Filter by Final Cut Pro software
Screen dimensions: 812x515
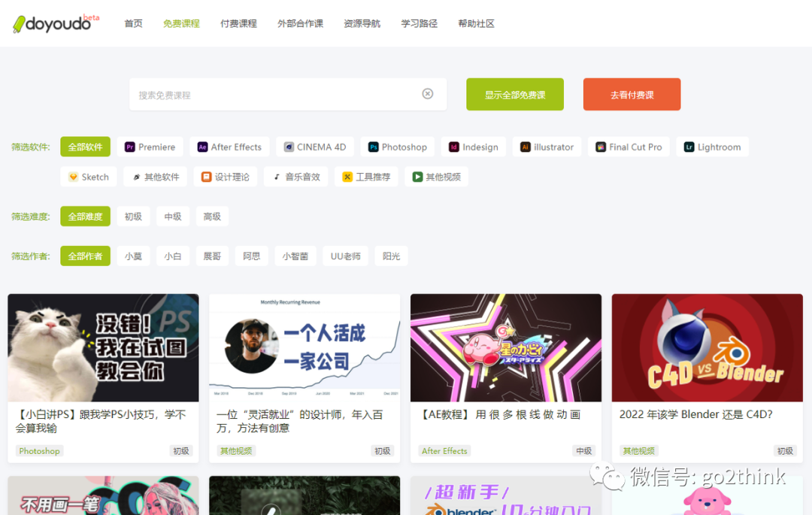point(629,147)
